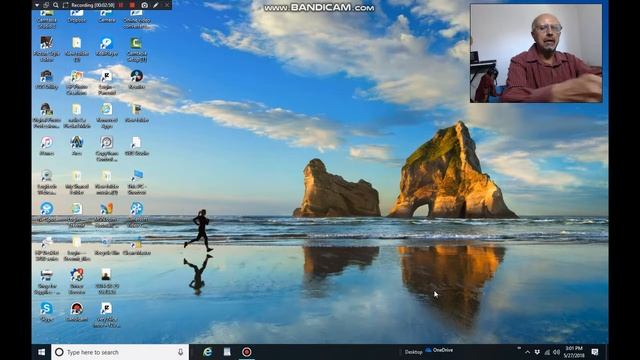
Task: Select the green Camtasia desktop icon
Action: 137,49
